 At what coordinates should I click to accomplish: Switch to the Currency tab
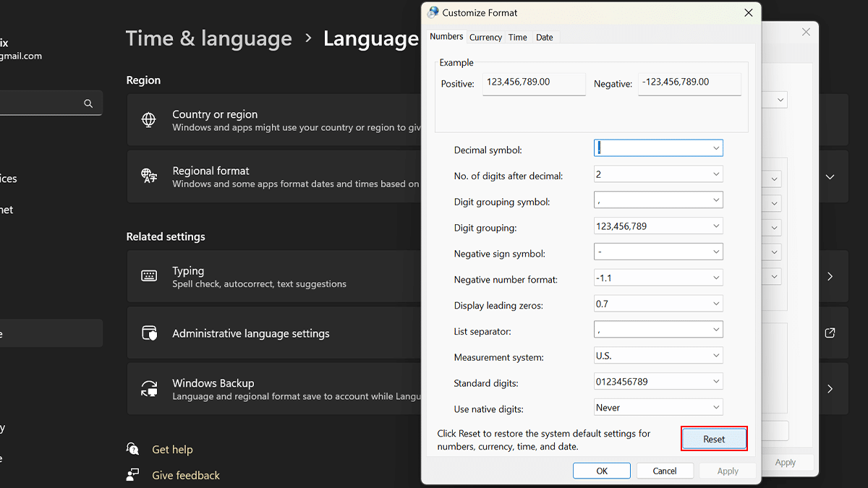tap(485, 37)
